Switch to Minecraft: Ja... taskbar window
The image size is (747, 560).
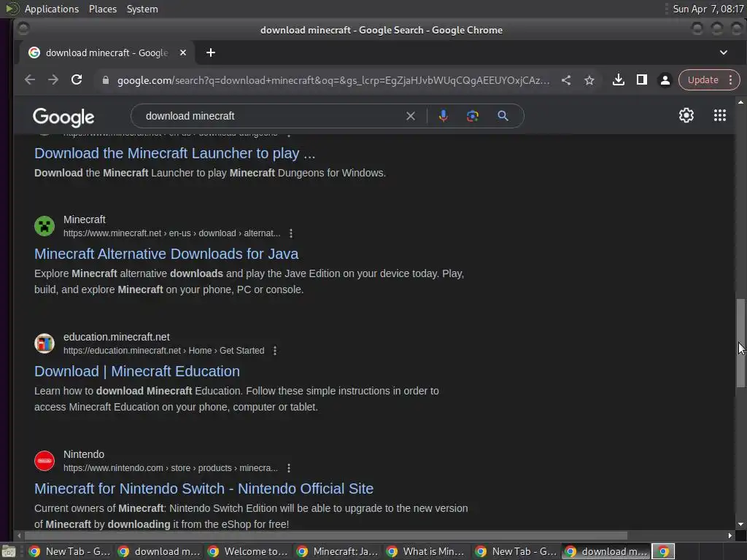[337, 551]
